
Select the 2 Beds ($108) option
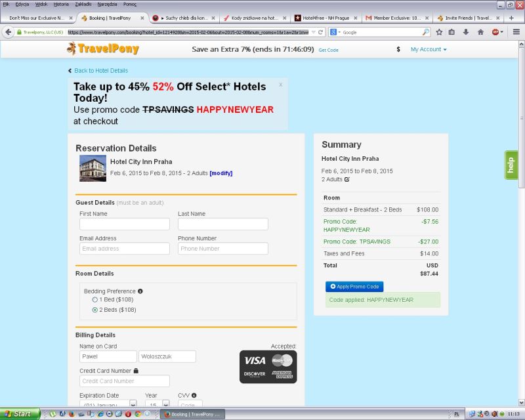94,310
